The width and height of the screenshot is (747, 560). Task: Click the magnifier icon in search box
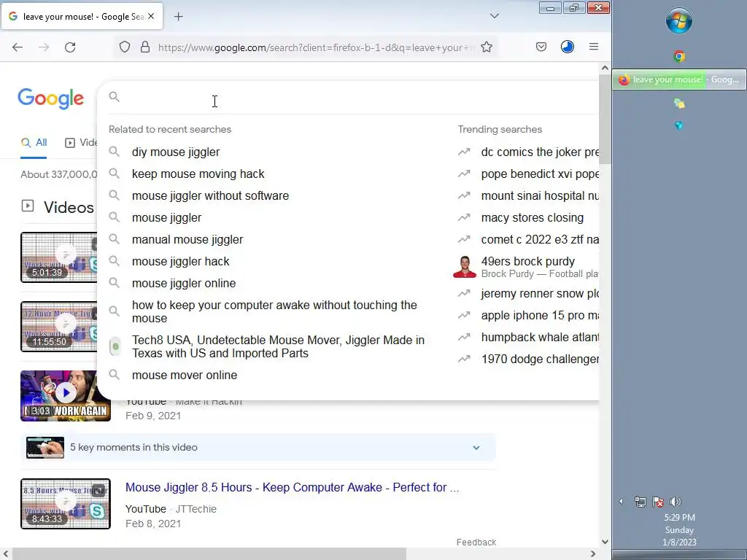click(114, 97)
